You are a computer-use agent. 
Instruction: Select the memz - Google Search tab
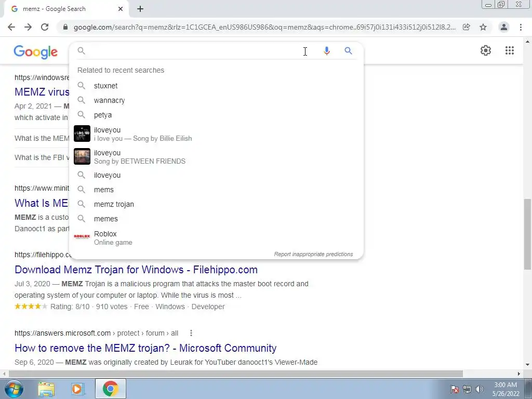click(66, 9)
